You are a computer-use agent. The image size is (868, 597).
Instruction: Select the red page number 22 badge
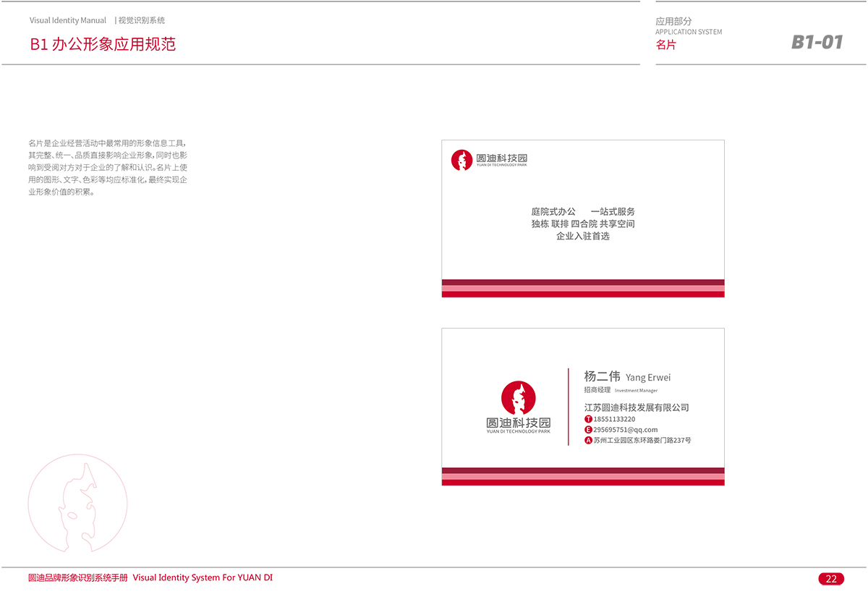(x=831, y=578)
